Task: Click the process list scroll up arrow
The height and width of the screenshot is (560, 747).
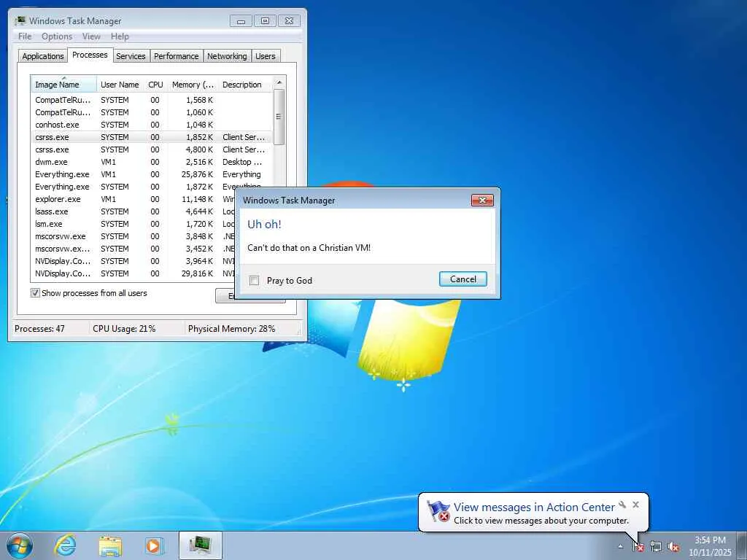Action: coord(279,82)
